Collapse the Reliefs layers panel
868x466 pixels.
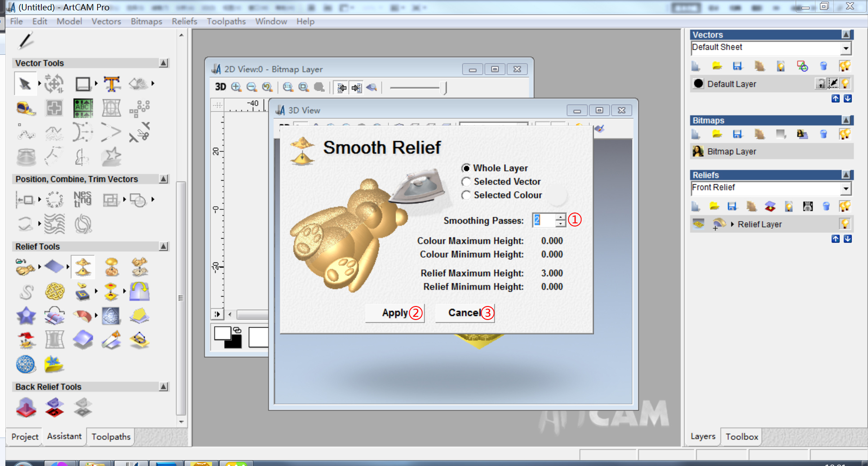click(x=846, y=175)
